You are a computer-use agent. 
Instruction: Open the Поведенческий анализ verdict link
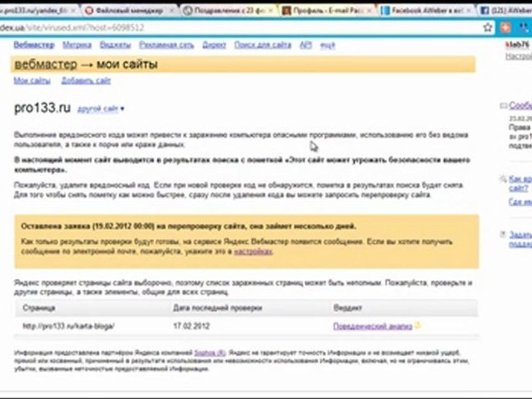pos(372,326)
